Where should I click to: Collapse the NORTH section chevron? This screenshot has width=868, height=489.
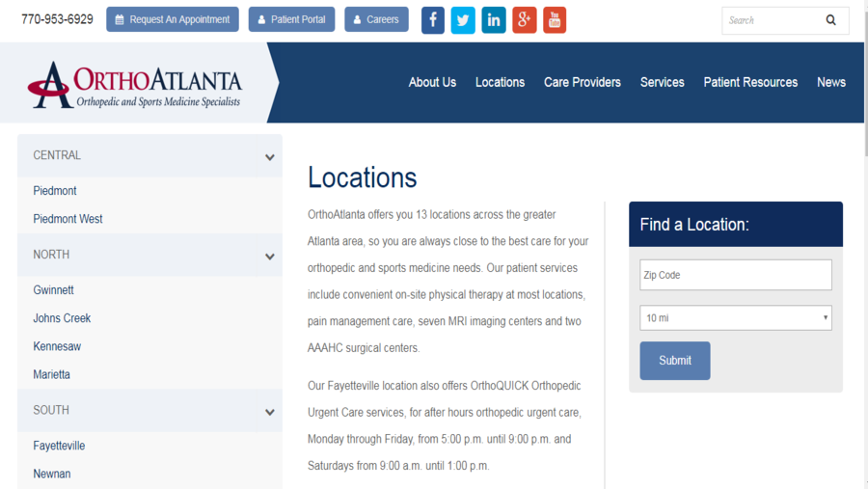pos(270,257)
